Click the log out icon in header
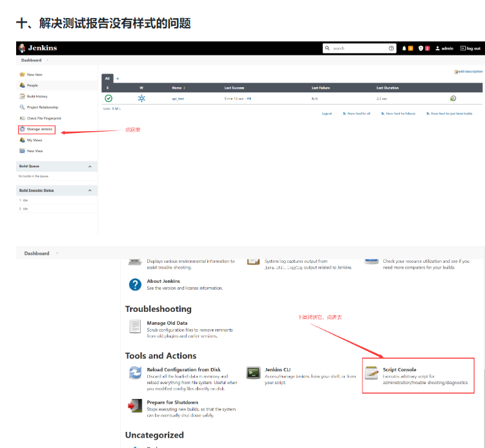The height and width of the screenshot is (448, 485). [463, 48]
